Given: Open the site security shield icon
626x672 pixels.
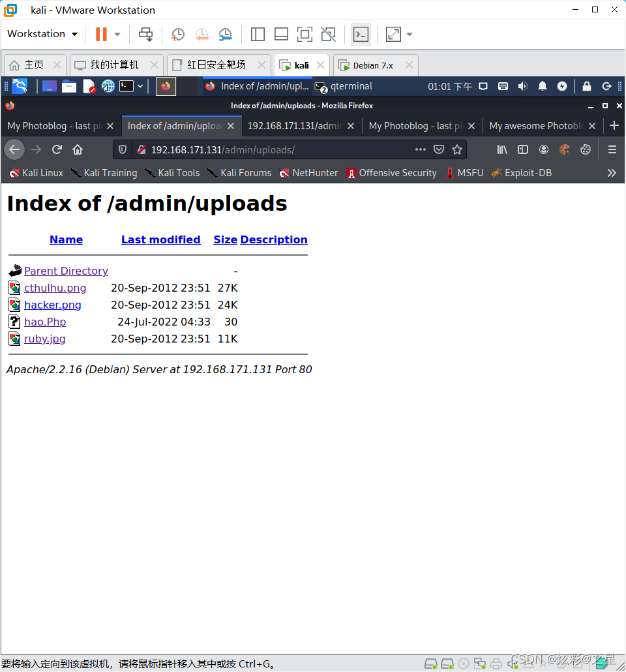Looking at the screenshot, I should pos(123,149).
